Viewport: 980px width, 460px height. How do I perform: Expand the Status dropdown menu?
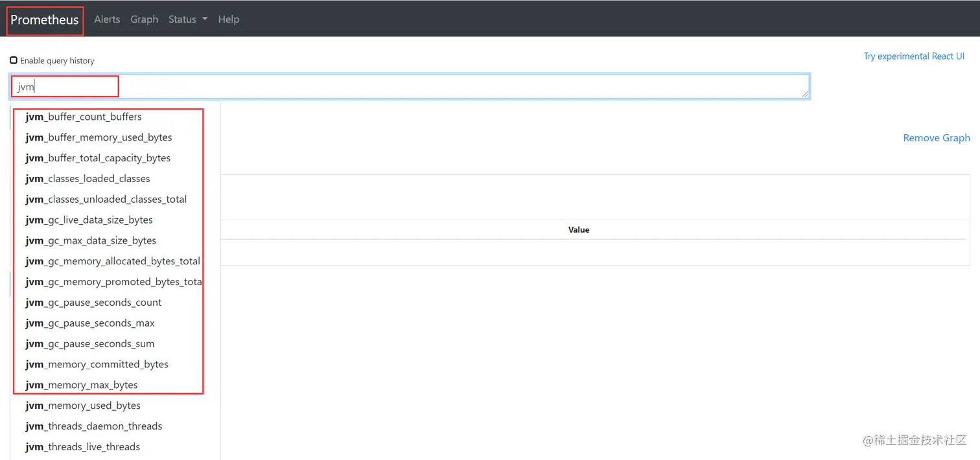pyautogui.click(x=188, y=19)
